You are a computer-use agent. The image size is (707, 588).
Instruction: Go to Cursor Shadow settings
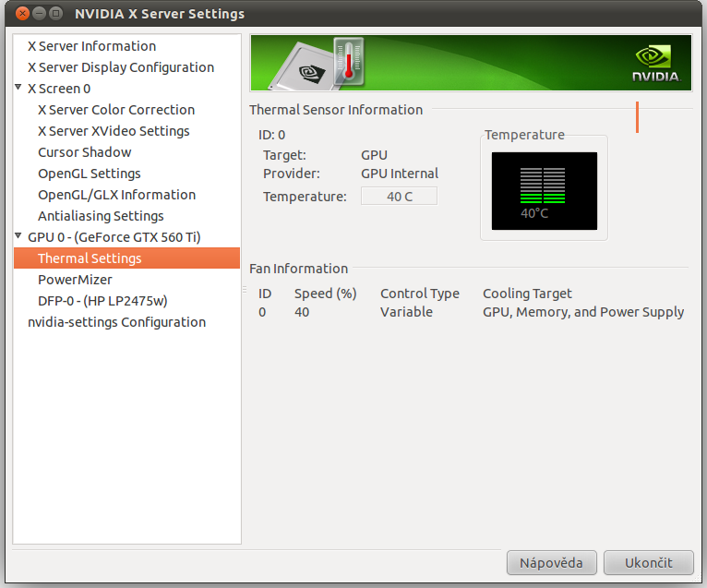click(84, 152)
